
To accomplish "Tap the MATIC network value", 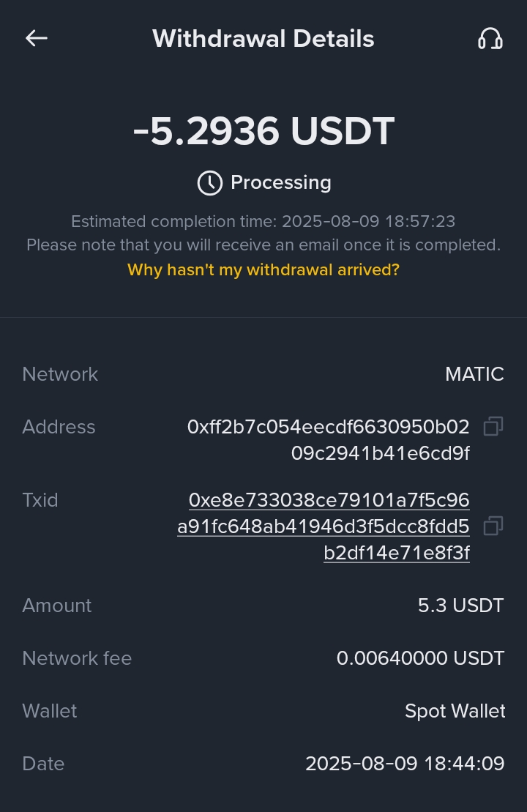I will pos(474,374).
